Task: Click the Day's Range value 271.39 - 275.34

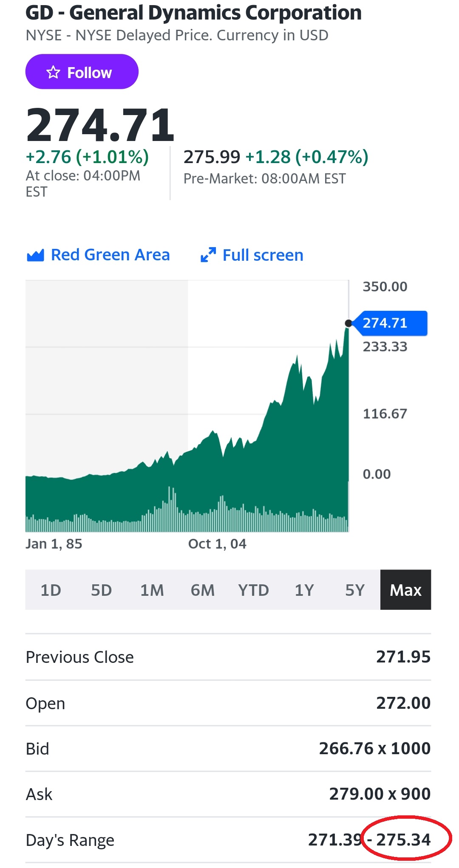Action: coord(369,840)
